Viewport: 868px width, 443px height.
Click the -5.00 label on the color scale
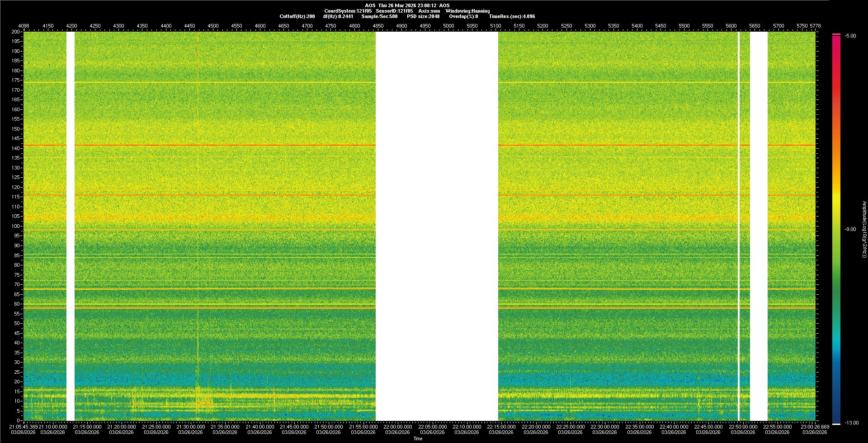click(x=850, y=36)
